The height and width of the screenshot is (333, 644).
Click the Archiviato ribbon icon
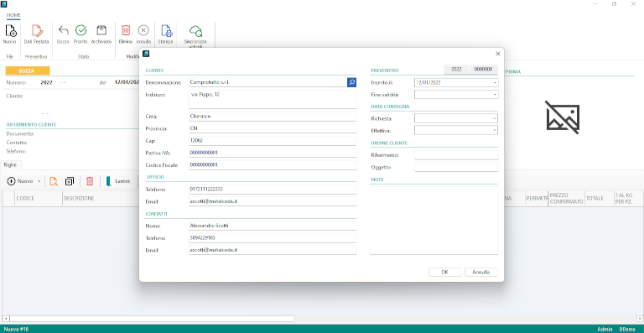pos(101,30)
